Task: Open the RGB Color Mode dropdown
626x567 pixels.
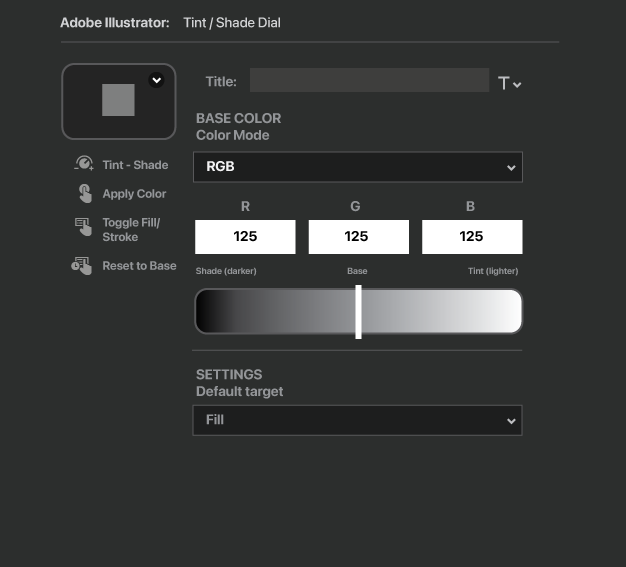Action: point(358,167)
